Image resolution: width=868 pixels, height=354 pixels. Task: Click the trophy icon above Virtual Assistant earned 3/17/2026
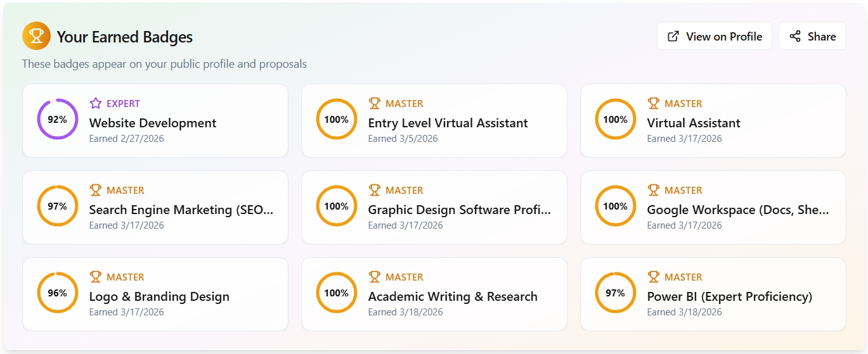coord(653,103)
